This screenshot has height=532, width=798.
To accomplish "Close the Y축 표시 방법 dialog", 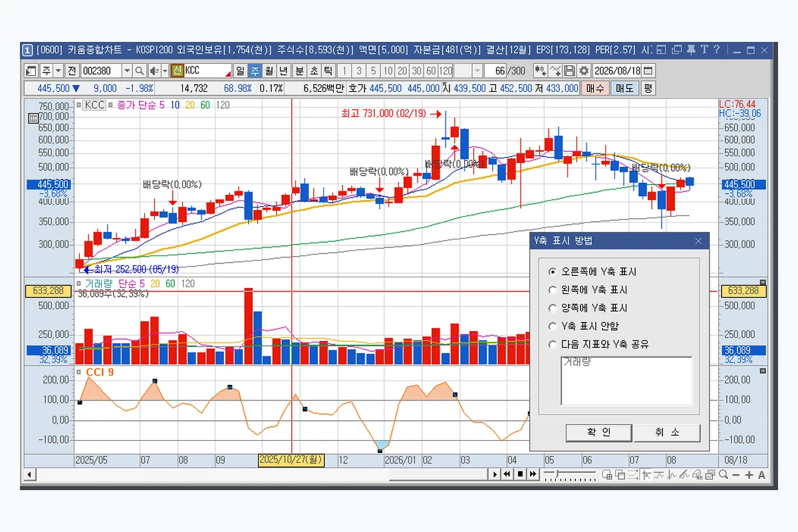I will [698, 241].
